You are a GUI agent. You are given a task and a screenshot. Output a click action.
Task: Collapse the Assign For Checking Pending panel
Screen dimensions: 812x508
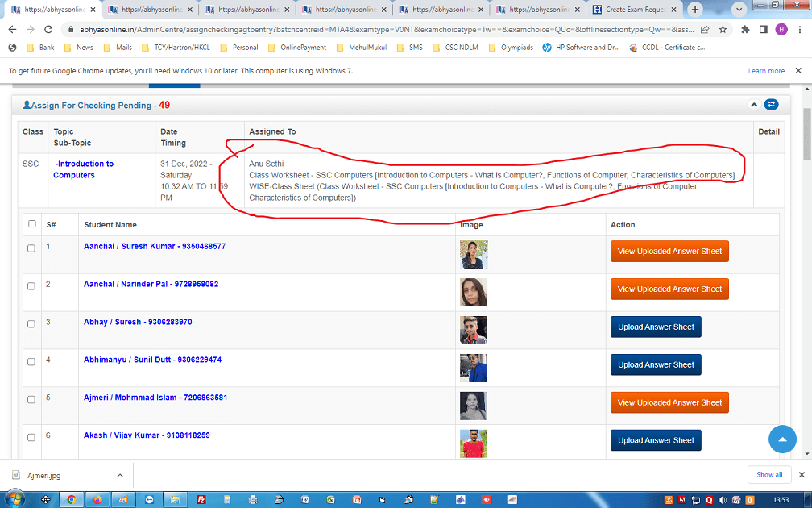[754, 105]
